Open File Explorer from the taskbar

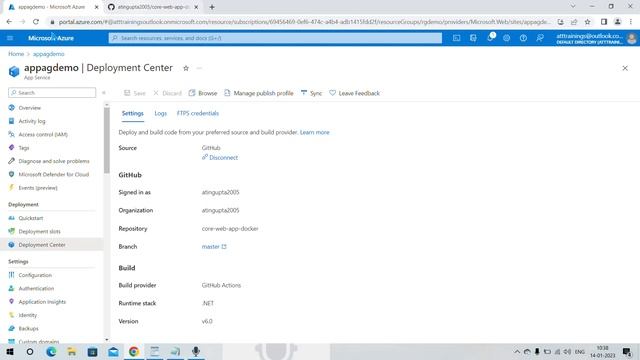(x=72, y=351)
